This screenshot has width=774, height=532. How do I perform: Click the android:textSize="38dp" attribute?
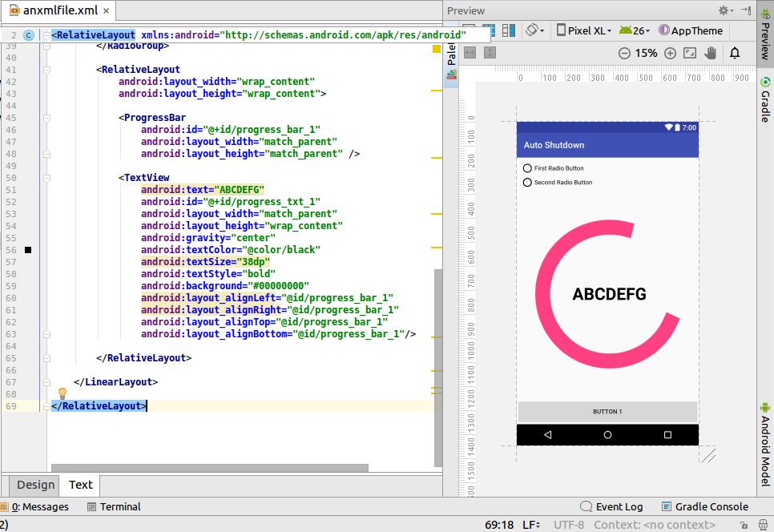205,262
